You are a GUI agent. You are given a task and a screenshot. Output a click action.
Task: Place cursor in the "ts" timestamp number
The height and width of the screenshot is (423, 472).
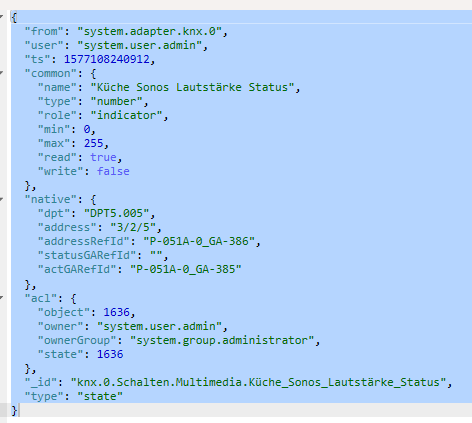(x=107, y=59)
